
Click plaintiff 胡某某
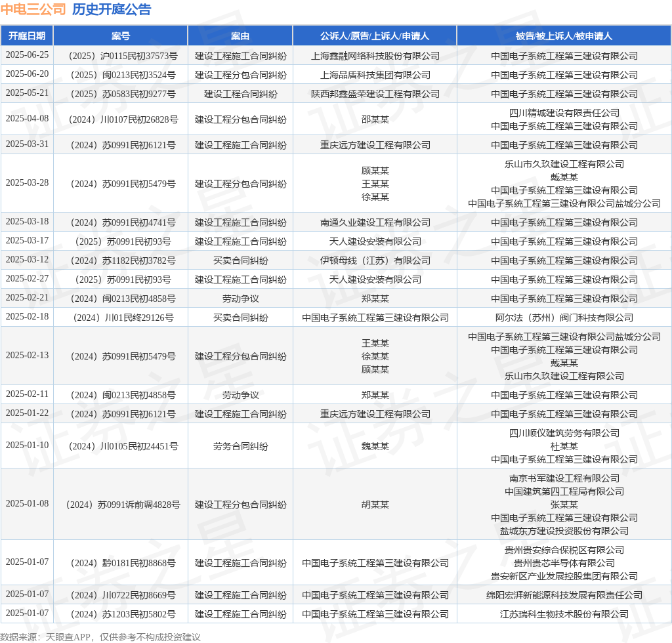(x=375, y=505)
